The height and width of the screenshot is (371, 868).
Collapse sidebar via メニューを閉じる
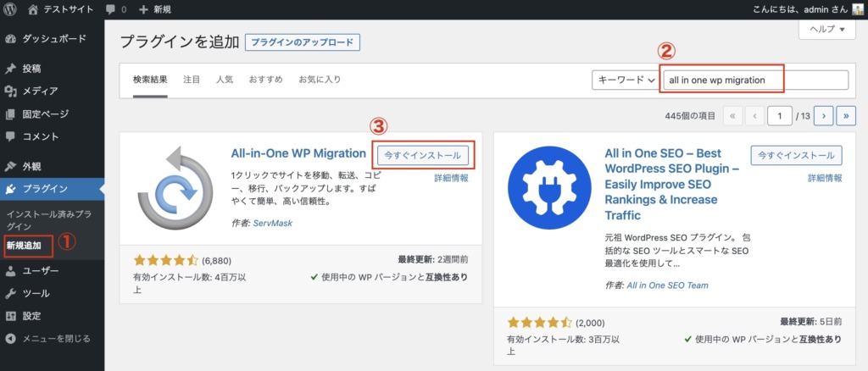56,338
